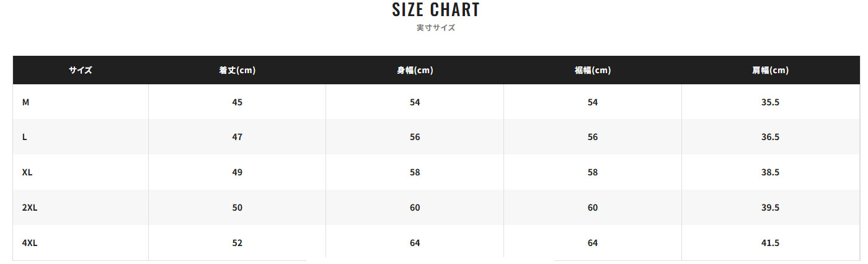Click the 実寸サイズ subtitle text

tap(436, 28)
